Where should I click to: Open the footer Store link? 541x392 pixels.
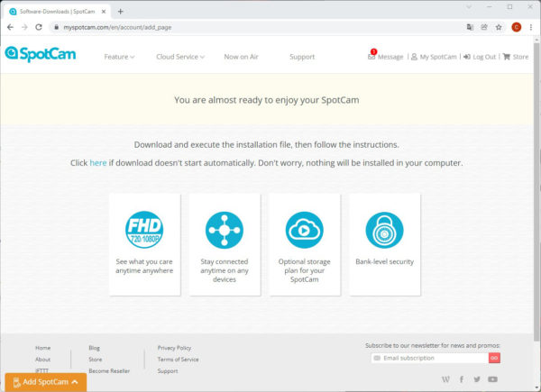click(96, 360)
